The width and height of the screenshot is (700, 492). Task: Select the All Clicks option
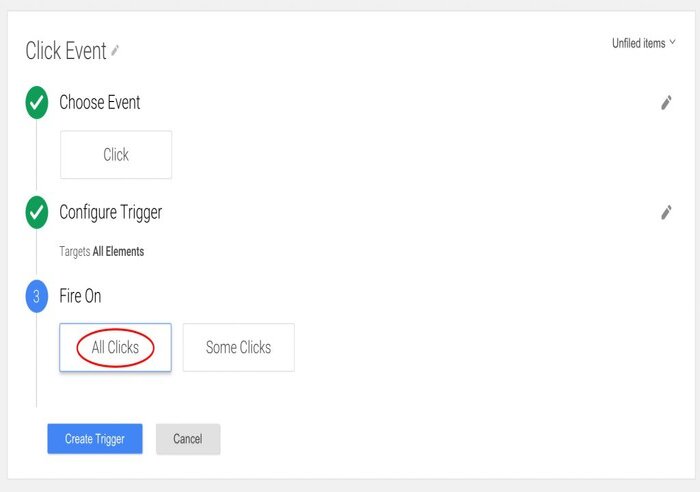[115, 347]
